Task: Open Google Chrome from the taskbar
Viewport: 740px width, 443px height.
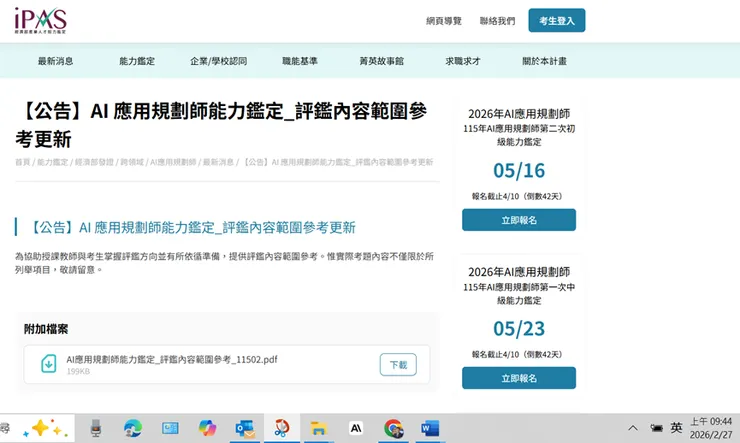Action: pyautogui.click(x=394, y=428)
